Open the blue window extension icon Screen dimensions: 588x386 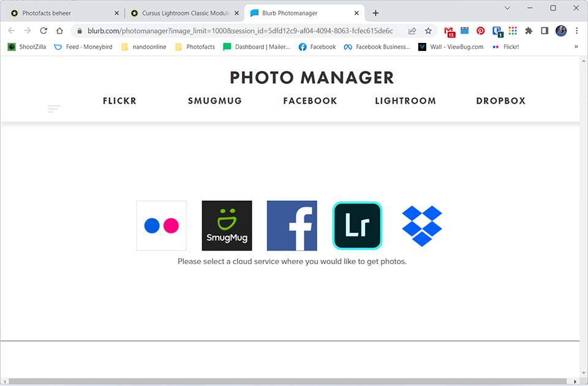click(x=465, y=31)
